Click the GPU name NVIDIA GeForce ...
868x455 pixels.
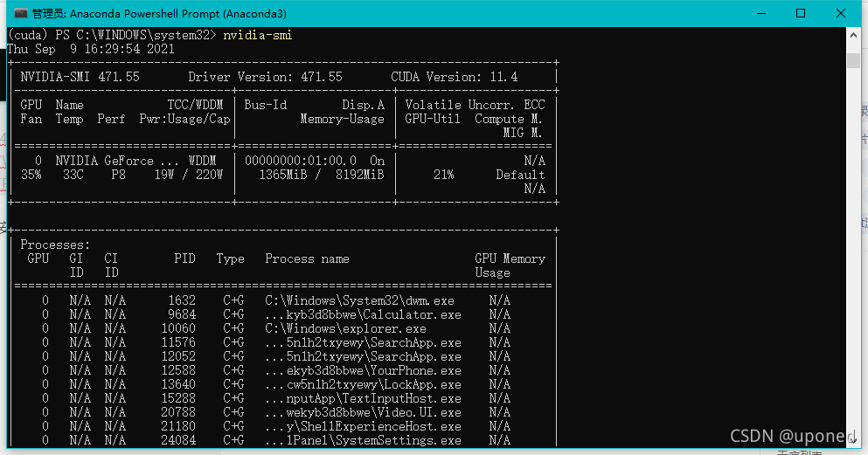[x=104, y=161]
